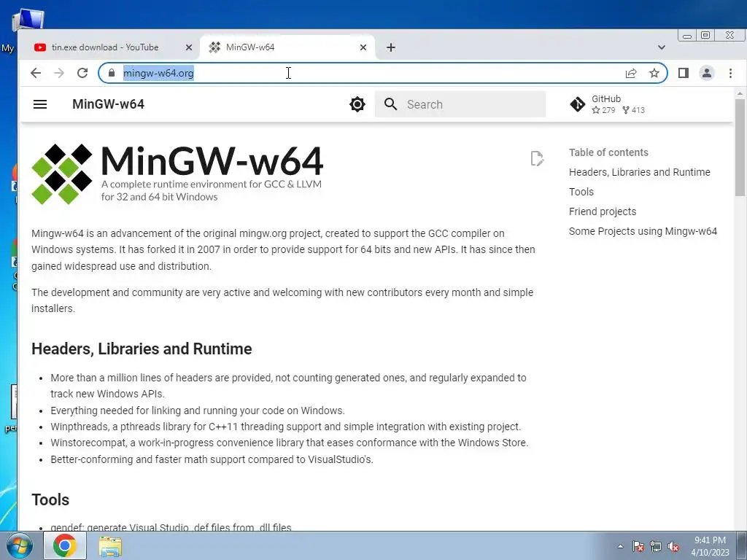
Task: Go back using the browser back arrow
Action: tap(36, 73)
